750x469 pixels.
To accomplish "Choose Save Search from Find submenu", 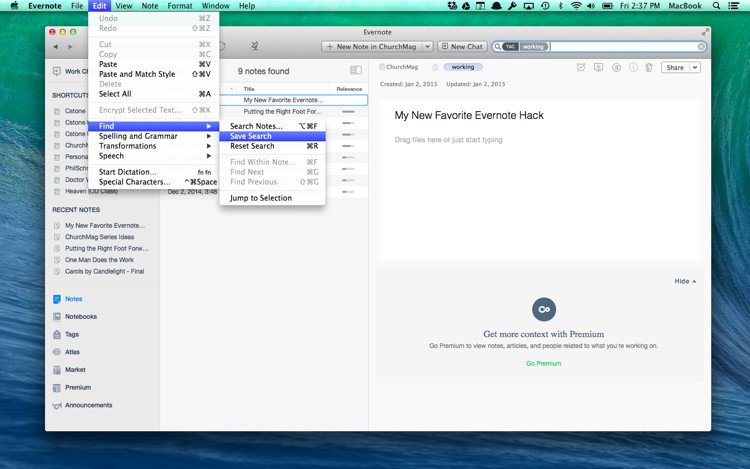I will pos(272,136).
